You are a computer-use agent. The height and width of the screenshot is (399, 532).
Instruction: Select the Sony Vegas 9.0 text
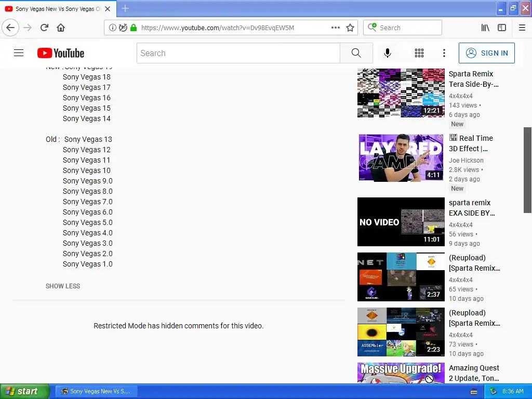(x=87, y=181)
